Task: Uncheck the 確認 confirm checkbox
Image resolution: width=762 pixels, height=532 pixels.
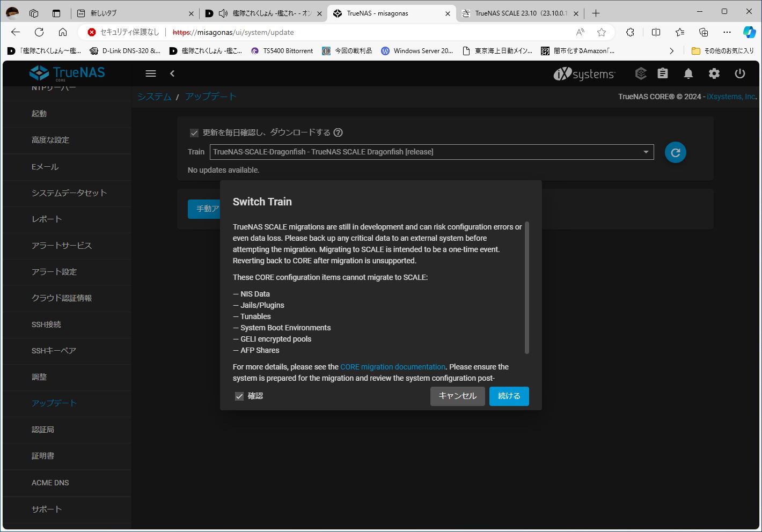Action: tap(239, 396)
